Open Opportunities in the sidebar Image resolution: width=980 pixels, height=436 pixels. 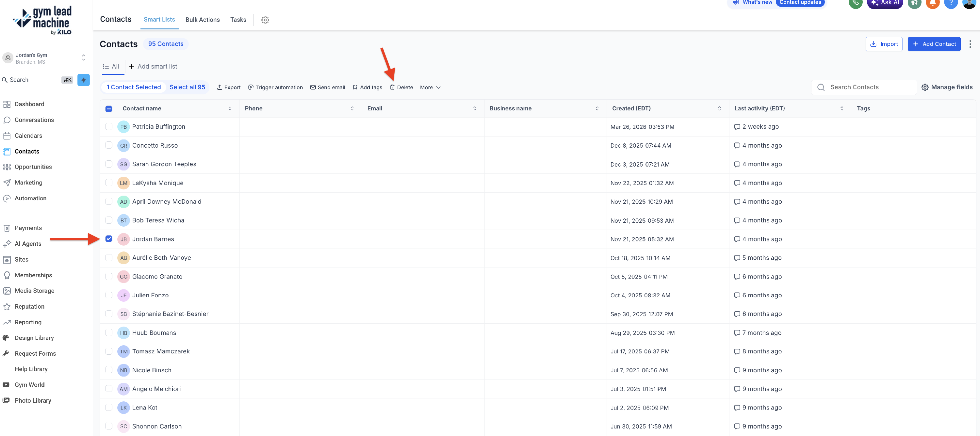click(33, 167)
